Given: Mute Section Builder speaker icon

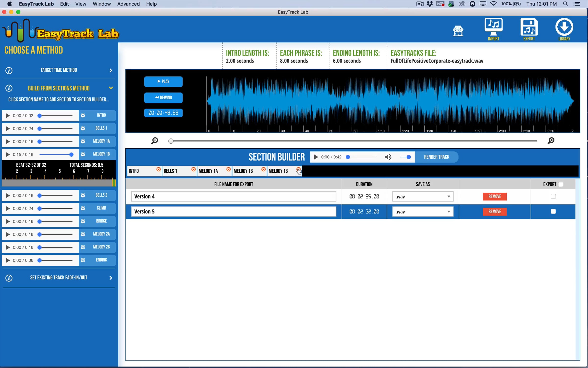Looking at the screenshot, I should click(x=388, y=157).
